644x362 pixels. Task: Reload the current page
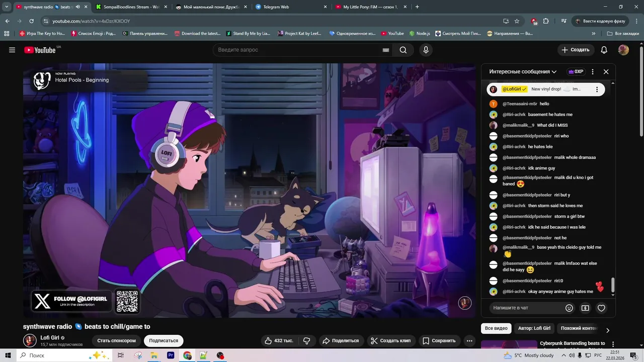coord(31,21)
